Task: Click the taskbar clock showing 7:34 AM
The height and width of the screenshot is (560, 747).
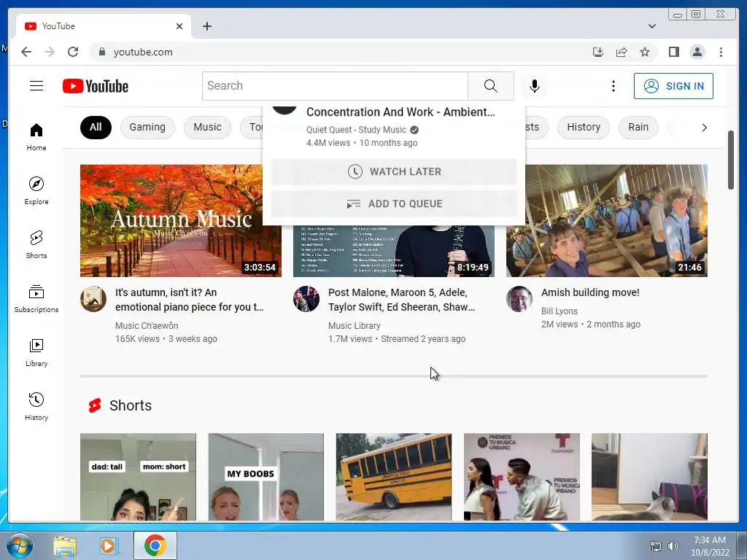Action: coord(710,546)
